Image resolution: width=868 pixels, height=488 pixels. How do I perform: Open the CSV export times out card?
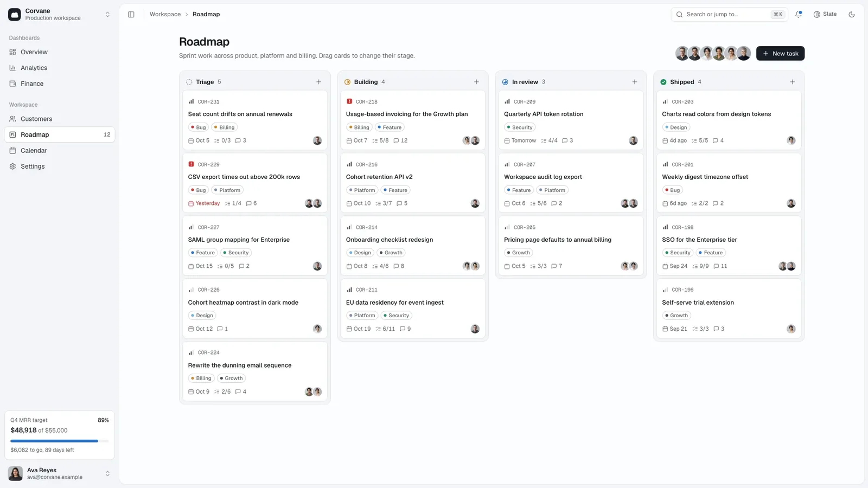click(255, 183)
